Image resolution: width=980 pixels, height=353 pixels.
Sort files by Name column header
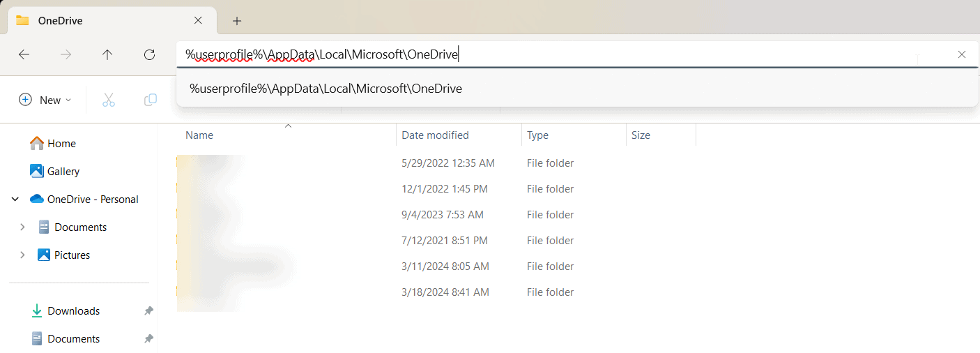point(199,135)
